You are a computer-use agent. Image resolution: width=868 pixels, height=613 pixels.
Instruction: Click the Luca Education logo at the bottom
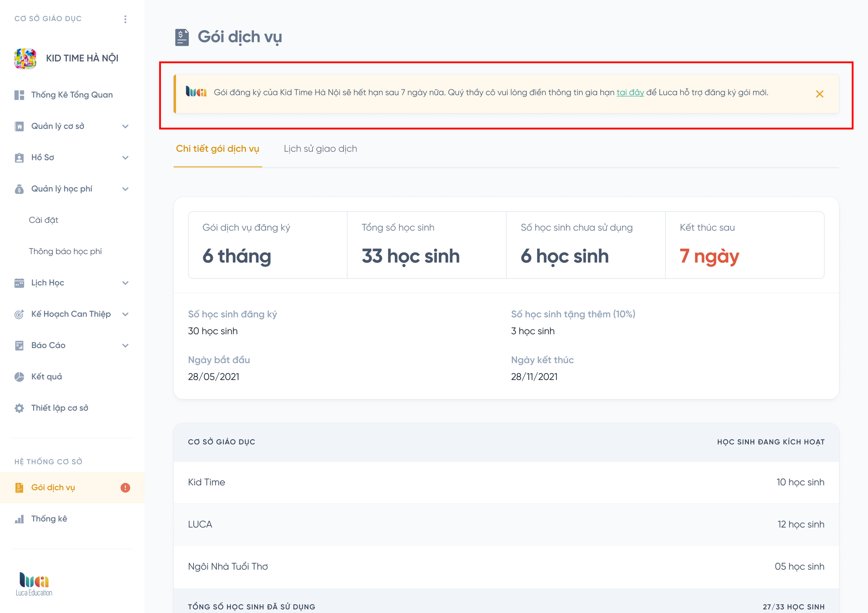click(34, 584)
